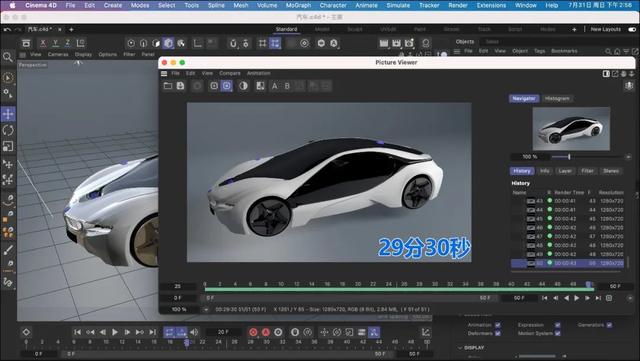Viewport: 640px width, 361px height.
Task: Toggle Y axis lock
Action: 56,43
